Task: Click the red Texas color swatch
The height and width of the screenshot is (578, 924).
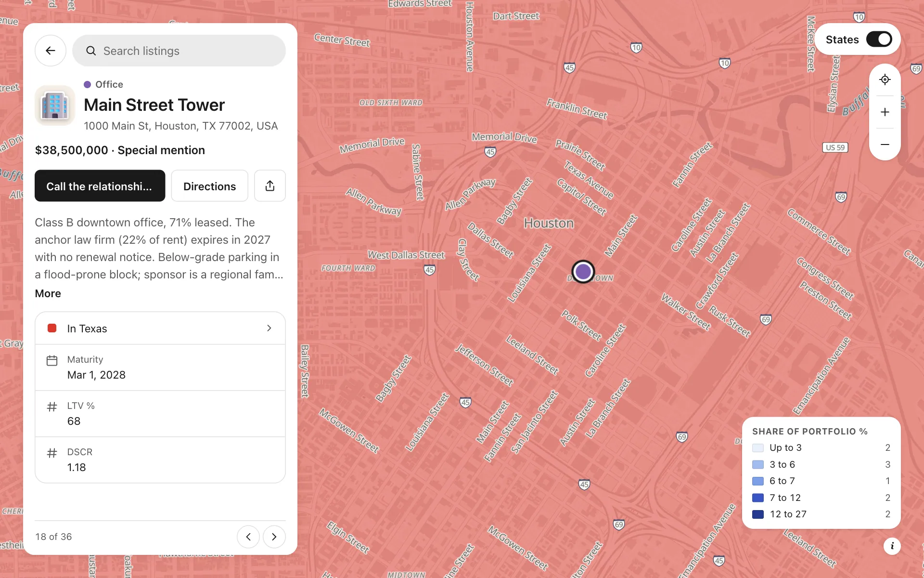Action: tap(52, 328)
